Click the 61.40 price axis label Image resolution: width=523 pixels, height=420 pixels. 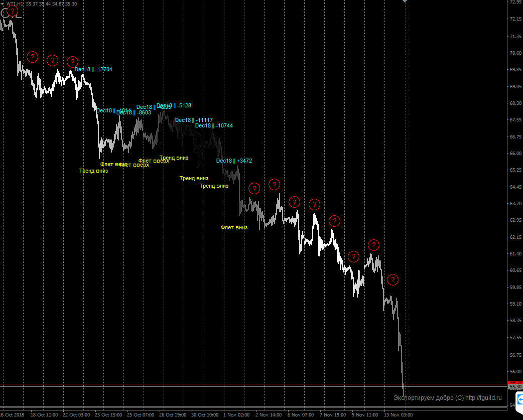(x=515, y=254)
